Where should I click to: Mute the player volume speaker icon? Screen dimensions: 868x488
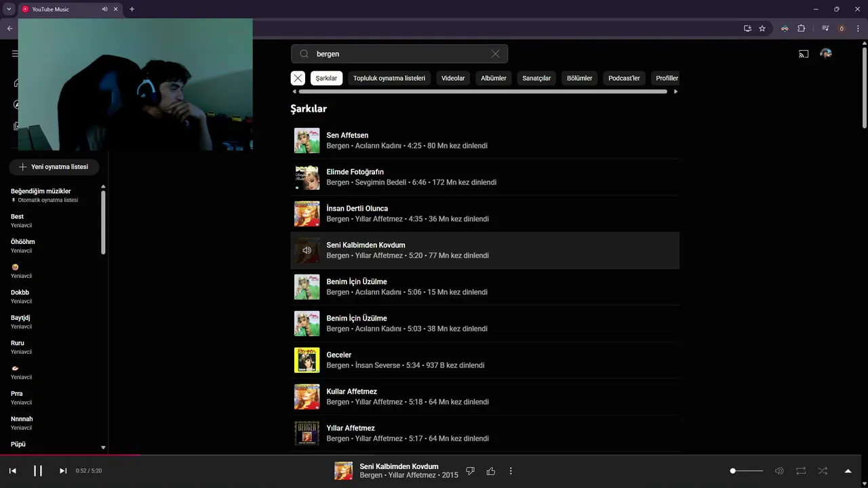[x=779, y=470]
